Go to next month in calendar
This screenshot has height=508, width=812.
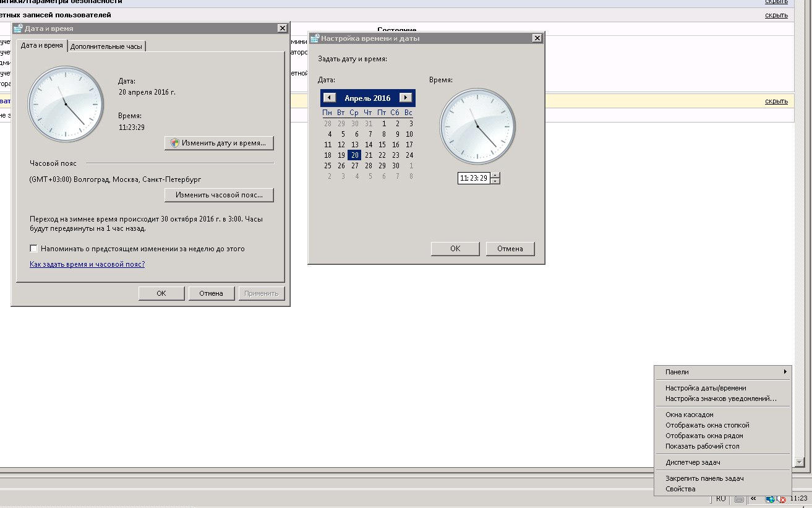406,98
